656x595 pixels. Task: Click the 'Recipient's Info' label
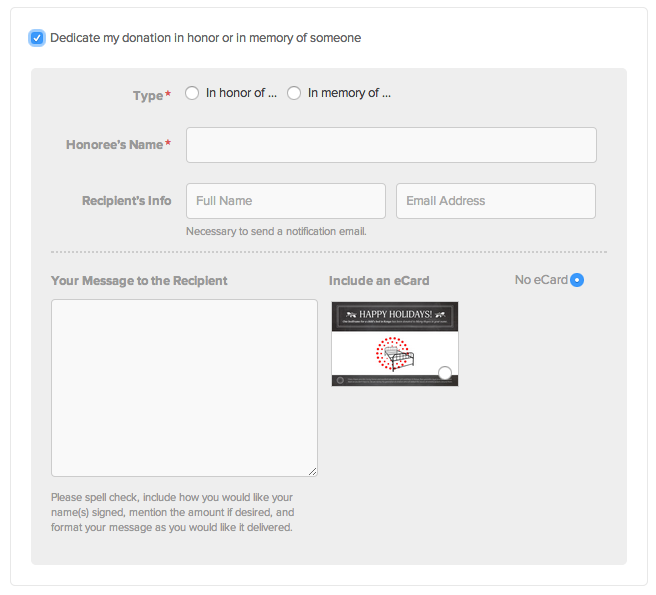(x=126, y=201)
